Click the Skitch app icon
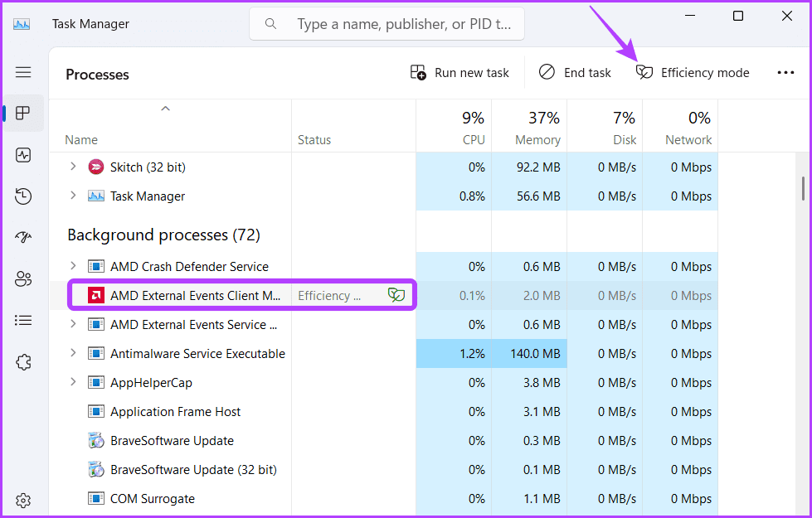Screen dimensions: 812x518 [x=96, y=167]
